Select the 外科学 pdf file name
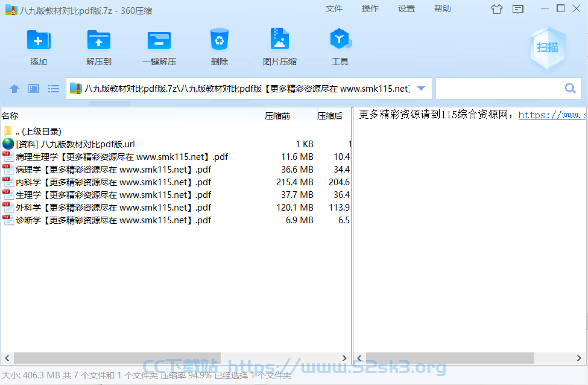588x385 pixels. point(113,208)
